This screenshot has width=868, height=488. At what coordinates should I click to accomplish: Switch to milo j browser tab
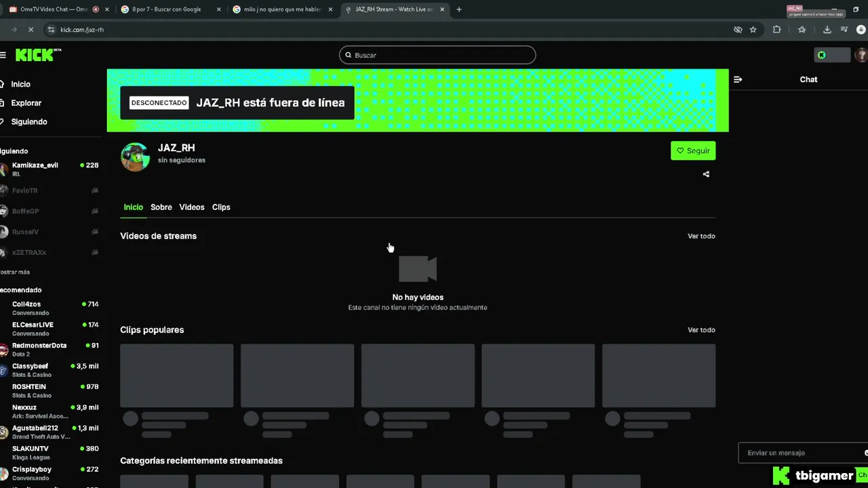coord(282,9)
